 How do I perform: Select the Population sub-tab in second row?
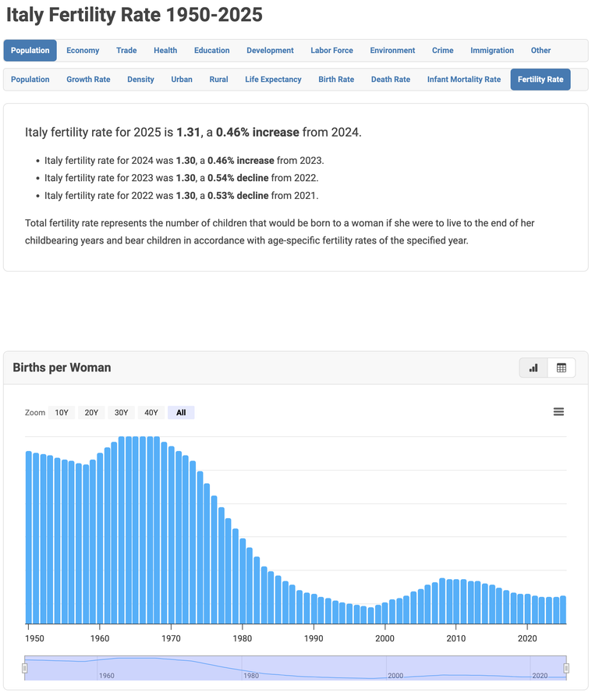point(30,80)
